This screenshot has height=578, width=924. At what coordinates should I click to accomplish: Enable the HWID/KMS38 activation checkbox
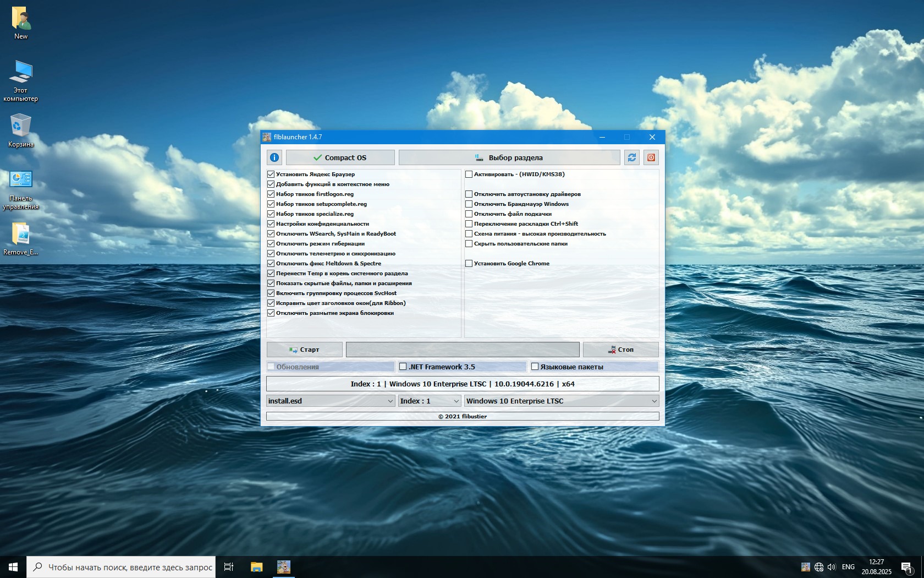(x=469, y=175)
